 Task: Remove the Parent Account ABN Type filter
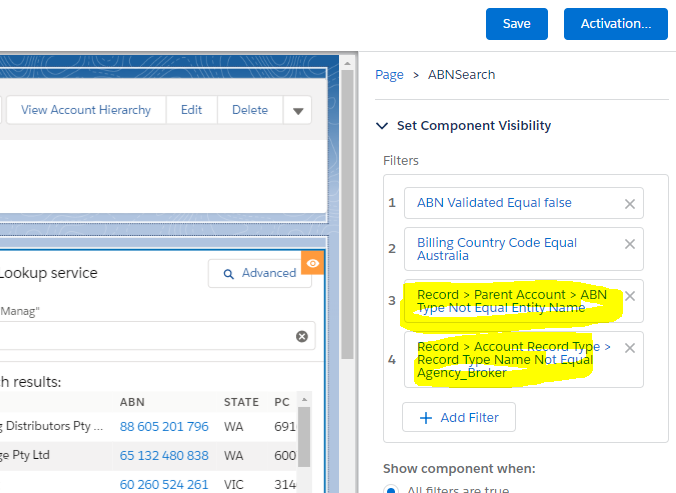click(630, 296)
